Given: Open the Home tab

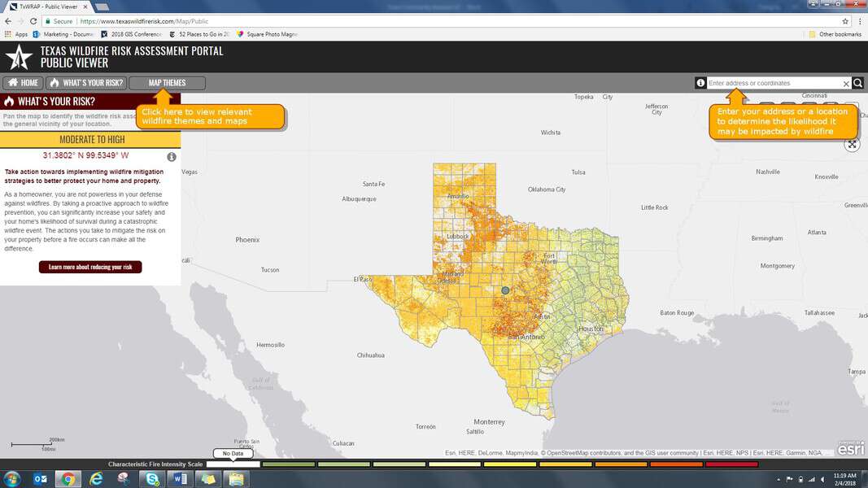Looking at the screenshot, I should click(23, 83).
